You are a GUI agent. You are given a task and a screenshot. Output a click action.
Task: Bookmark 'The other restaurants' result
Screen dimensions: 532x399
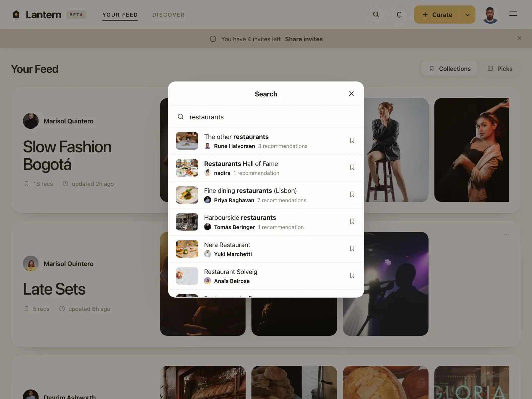point(352,140)
